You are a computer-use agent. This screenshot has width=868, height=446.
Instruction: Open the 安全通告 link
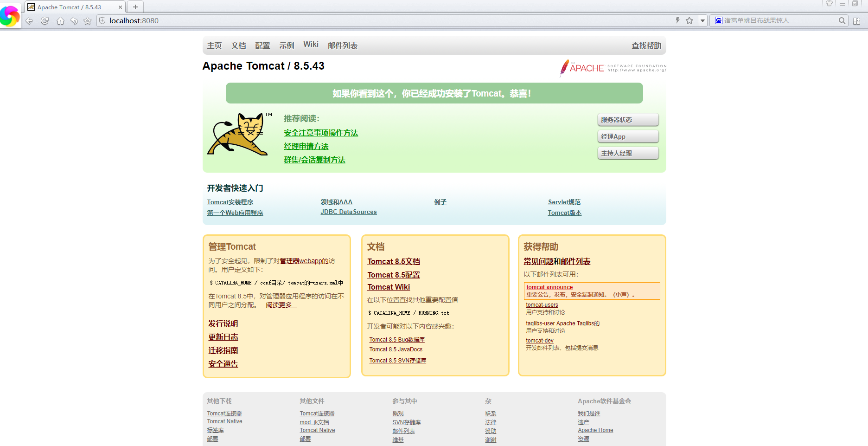point(223,364)
